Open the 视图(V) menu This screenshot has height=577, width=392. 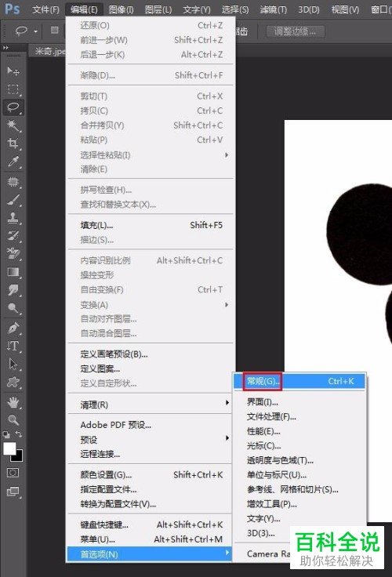(x=345, y=9)
